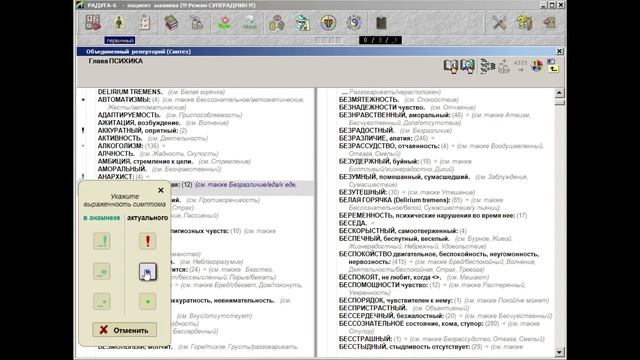
Task: Expand the plus after БЕСЕДА
Action: click(x=372, y=223)
